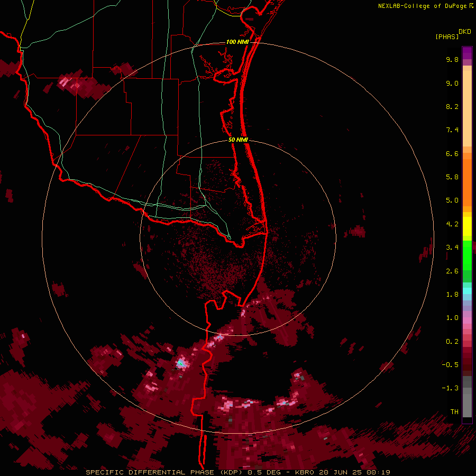Click the 5.0 legend value

(x=452, y=200)
